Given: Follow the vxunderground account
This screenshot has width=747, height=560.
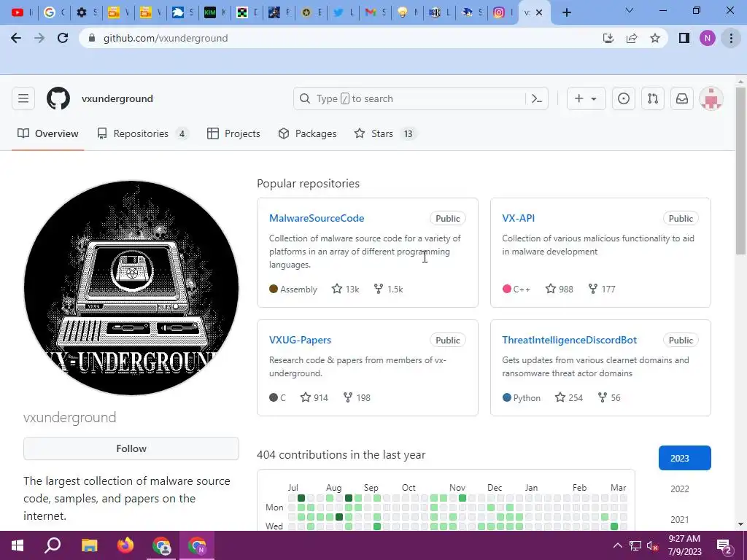Looking at the screenshot, I should tap(131, 448).
